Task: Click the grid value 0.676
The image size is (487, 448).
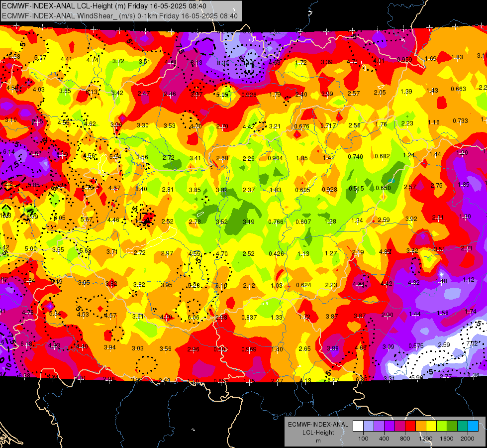Action: 301,126
